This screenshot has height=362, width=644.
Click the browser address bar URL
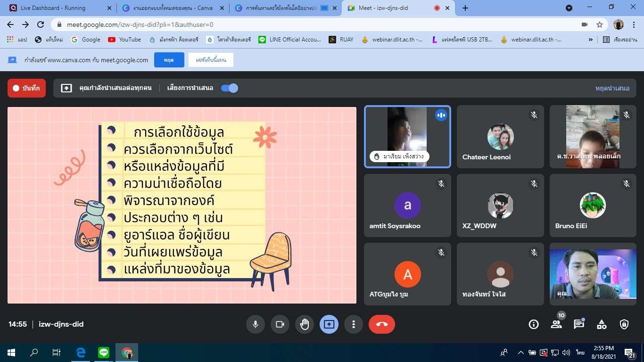pos(140,25)
